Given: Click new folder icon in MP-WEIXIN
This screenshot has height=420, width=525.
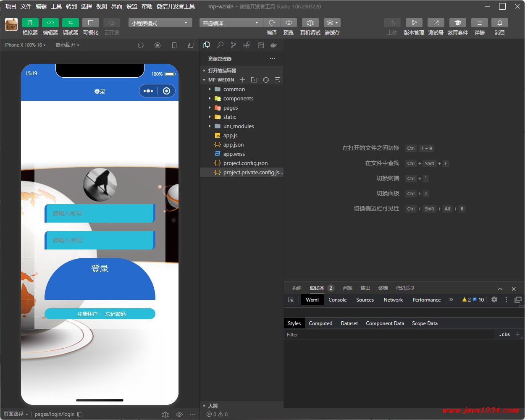Looking at the screenshot, I should click(254, 80).
